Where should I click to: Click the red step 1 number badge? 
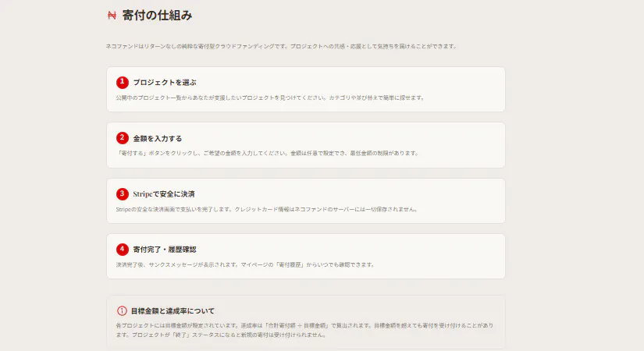pyautogui.click(x=122, y=82)
